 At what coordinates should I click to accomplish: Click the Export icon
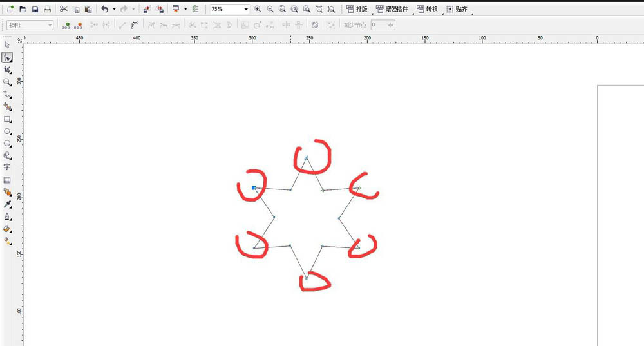click(x=160, y=9)
